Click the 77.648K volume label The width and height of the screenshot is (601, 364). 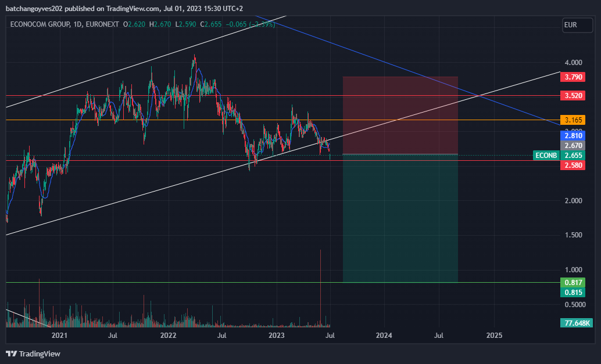(x=577, y=323)
